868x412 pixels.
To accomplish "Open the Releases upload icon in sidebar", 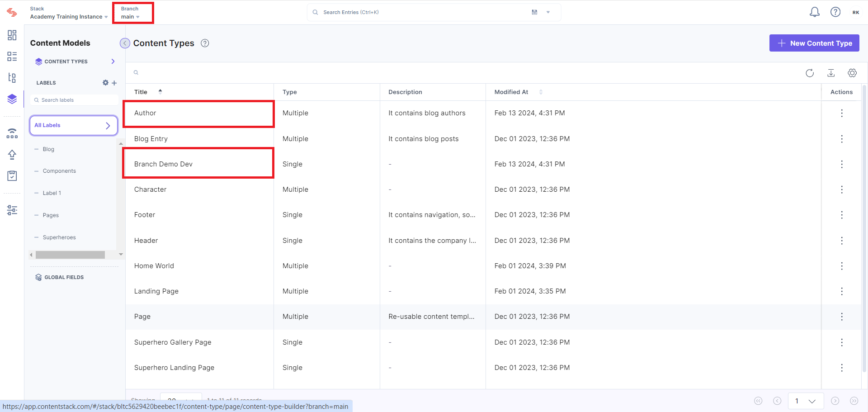I will click(x=12, y=155).
